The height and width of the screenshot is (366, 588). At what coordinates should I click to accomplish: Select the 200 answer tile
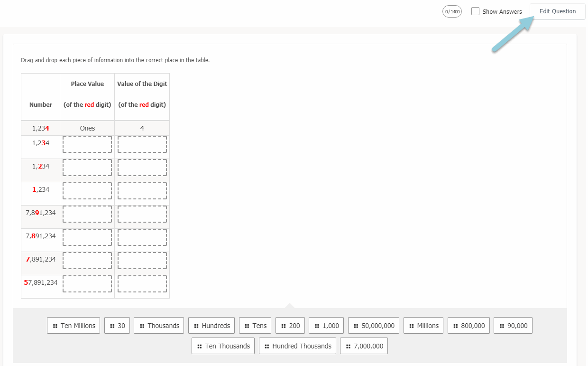290,326
